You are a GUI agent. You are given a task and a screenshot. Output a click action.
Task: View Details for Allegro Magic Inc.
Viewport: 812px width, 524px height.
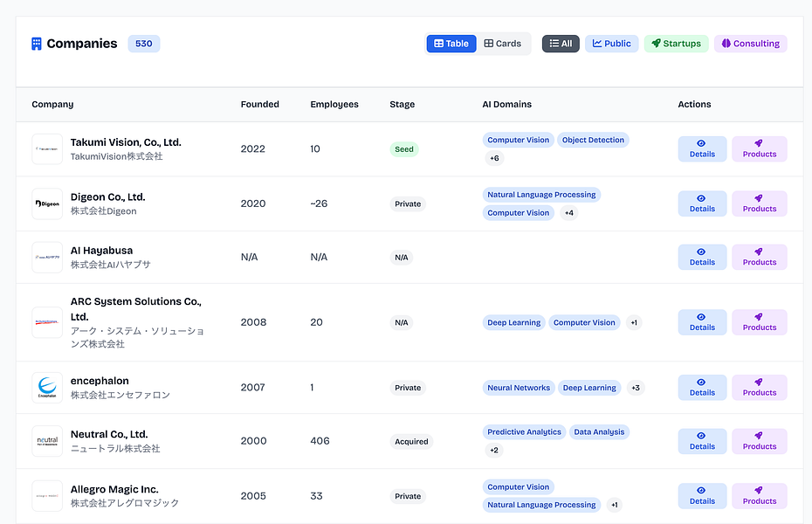click(x=702, y=496)
